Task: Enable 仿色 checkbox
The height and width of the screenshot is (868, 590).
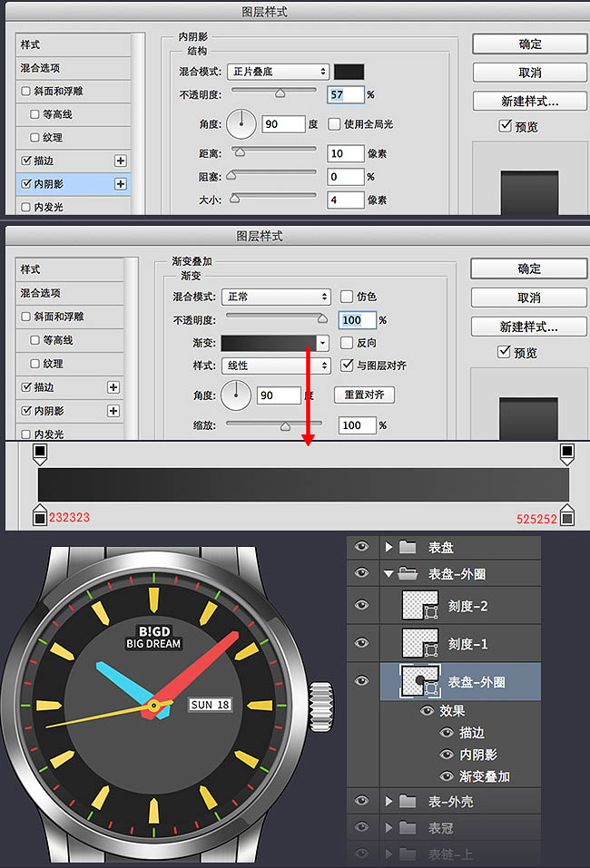Action: pyautogui.click(x=347, y=297)
